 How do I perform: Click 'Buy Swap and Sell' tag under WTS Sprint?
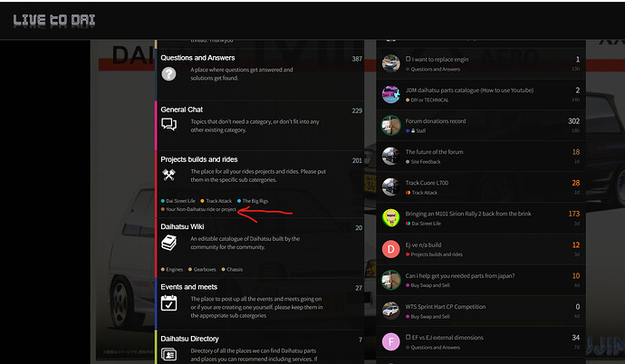(x=428, y=317)
